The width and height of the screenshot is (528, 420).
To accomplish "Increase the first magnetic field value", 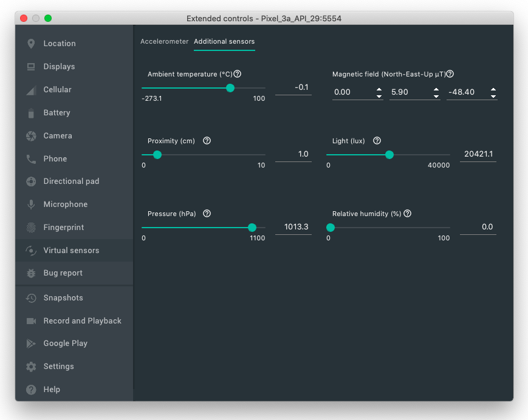I will pos(379,89).
